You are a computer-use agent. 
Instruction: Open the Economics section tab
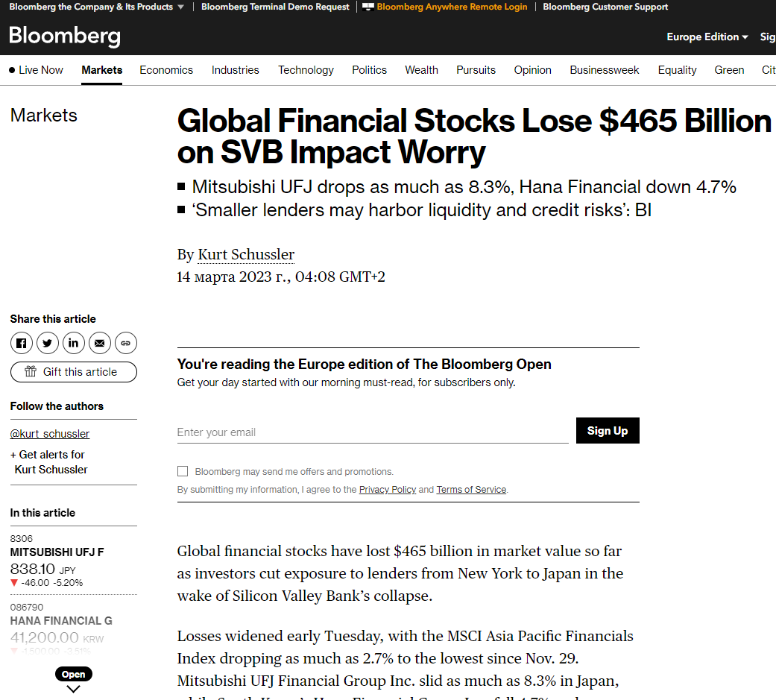coord(166,70)
